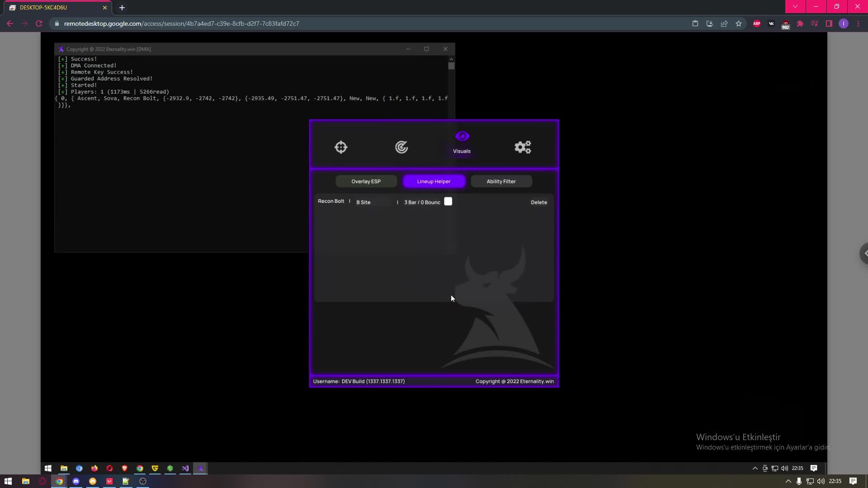
Task: Switch to Ability Filter tab
Action: click(501, 182)
